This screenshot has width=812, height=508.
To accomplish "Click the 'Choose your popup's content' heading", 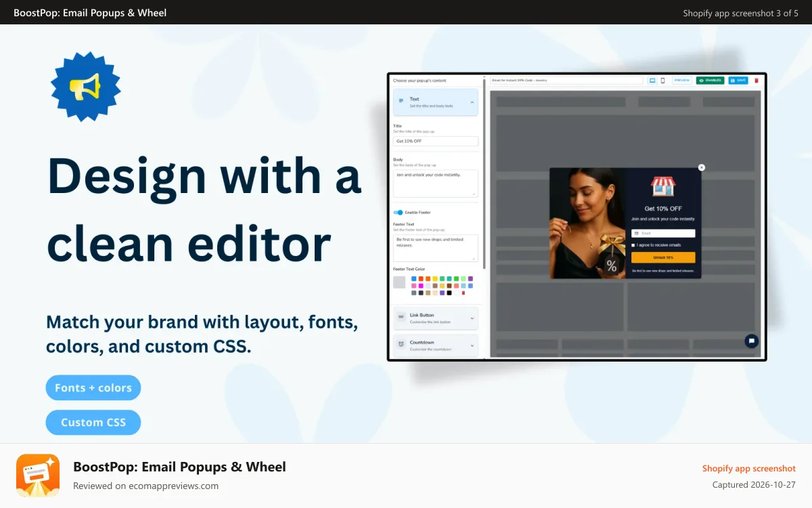I will [420, 81].
